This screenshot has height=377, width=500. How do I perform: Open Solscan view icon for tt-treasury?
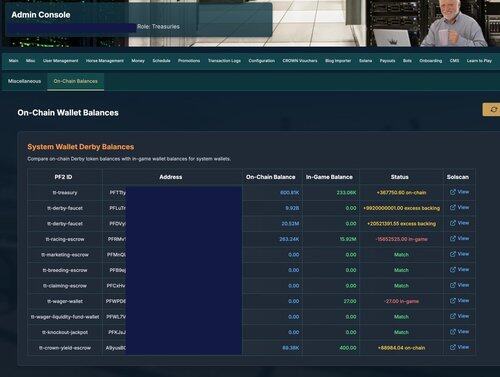click(x=453, y=192)
